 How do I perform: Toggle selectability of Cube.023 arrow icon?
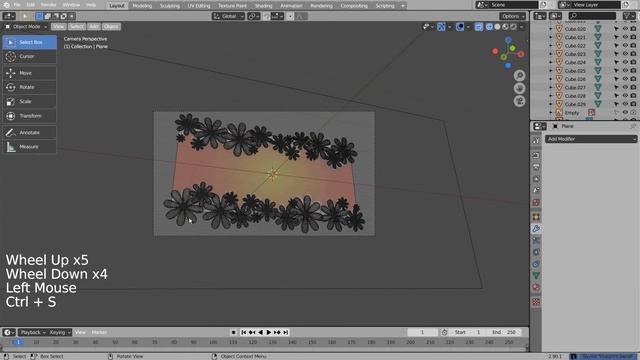[616, 54]
